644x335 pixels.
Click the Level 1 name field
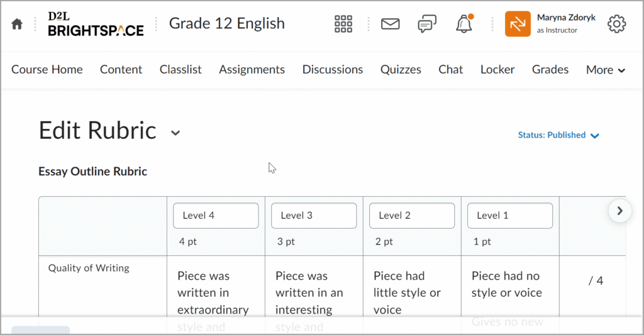coord(509,216)
